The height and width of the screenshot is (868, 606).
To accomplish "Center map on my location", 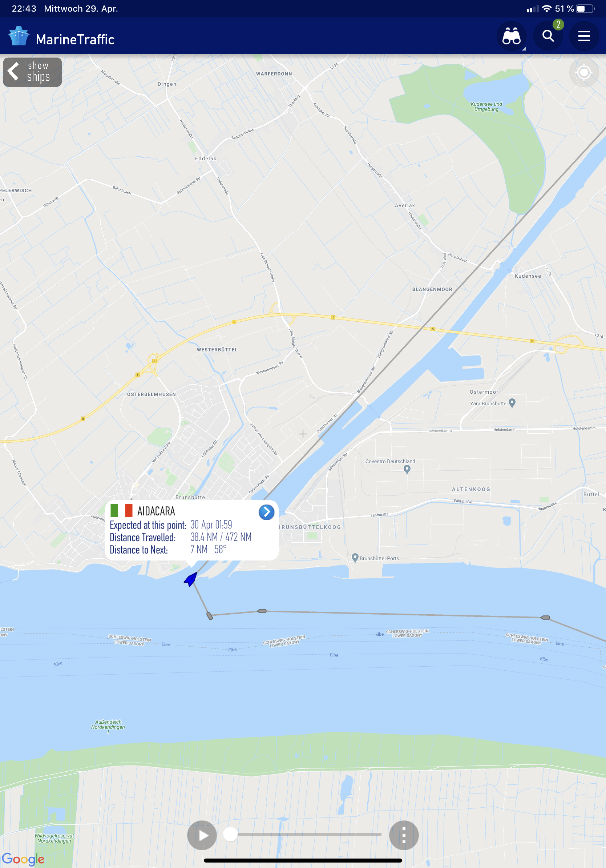I will pyautogui.click(x=584, y=72).
